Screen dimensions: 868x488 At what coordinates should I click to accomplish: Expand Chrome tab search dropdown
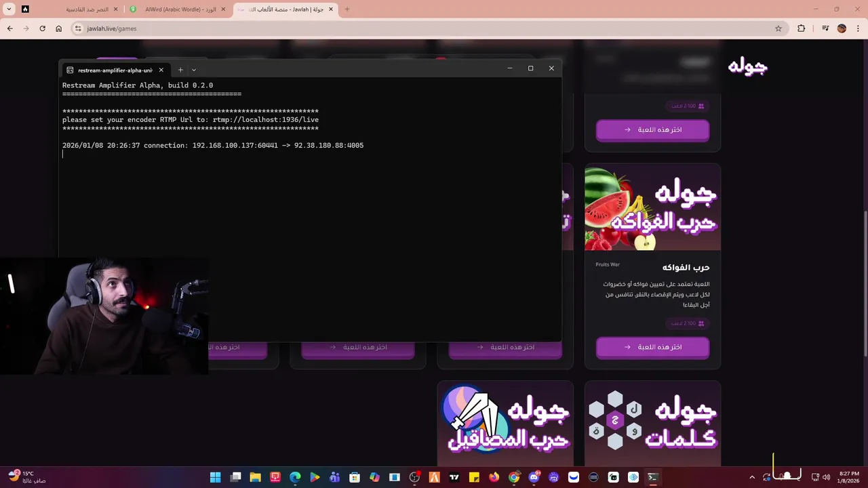pos(9,9)
